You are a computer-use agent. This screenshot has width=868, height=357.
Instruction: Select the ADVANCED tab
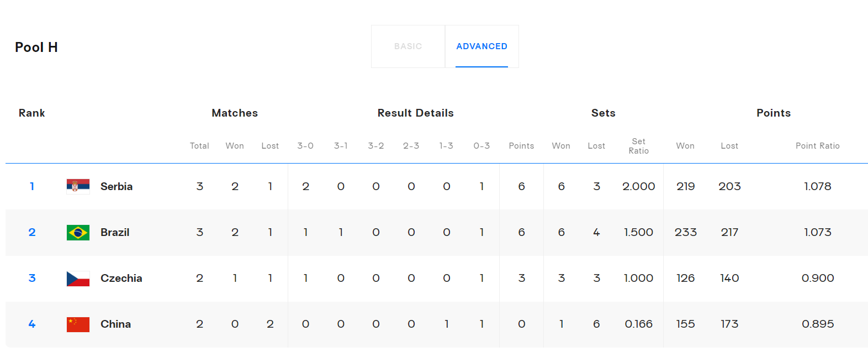pos(481,46)
